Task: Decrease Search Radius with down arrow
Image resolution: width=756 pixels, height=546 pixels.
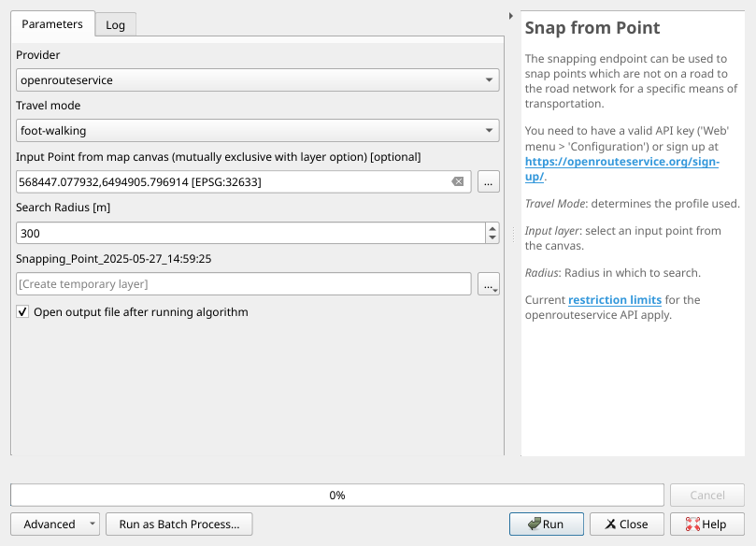Action: (x=492, y=237)
